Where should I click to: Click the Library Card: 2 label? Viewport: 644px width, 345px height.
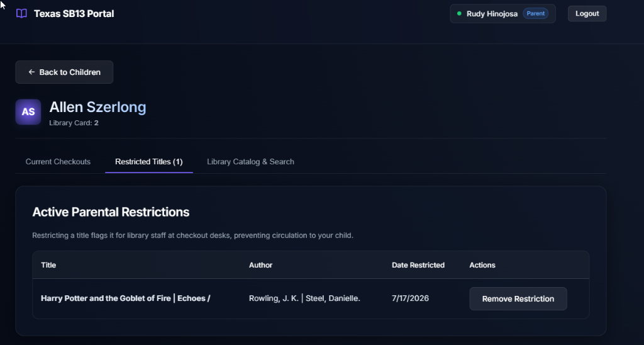click(x=74, y=123)
